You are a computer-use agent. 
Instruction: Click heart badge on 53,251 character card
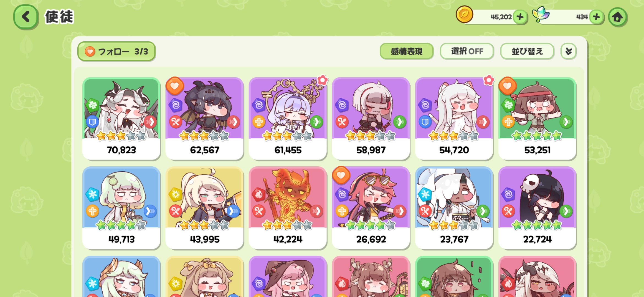click(x=507, y=86)
